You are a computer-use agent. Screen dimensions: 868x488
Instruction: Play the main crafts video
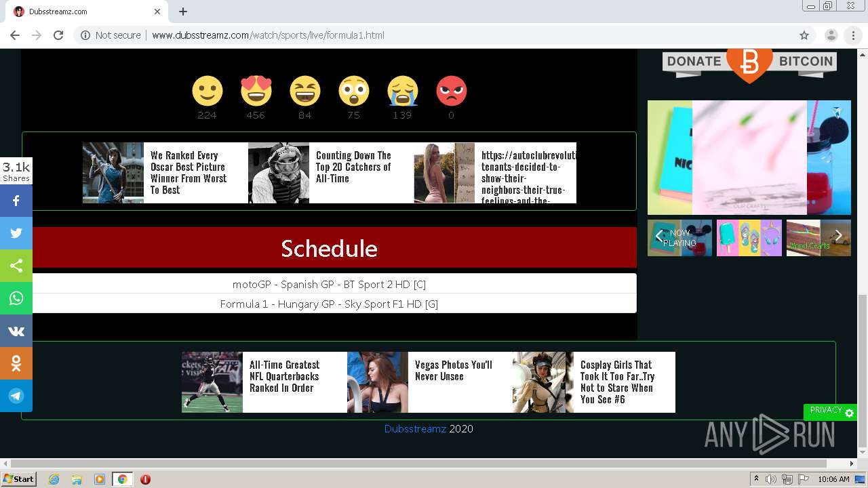[749, 157]
